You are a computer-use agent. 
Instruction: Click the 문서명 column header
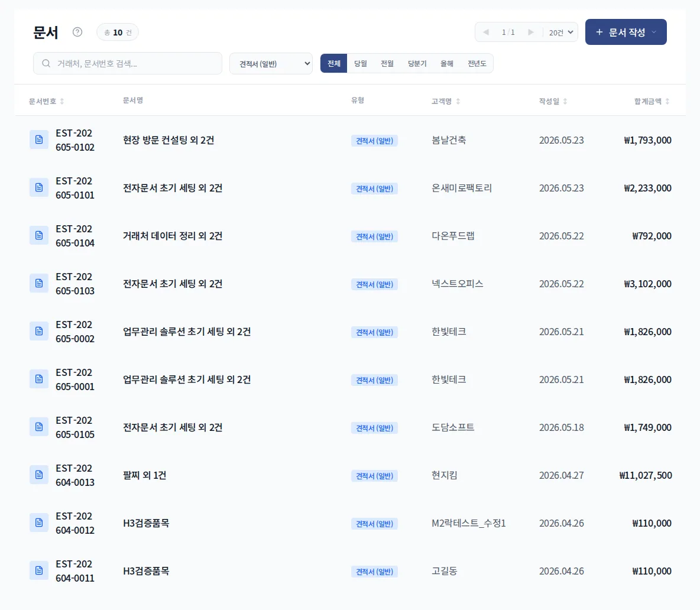[133, 100]
